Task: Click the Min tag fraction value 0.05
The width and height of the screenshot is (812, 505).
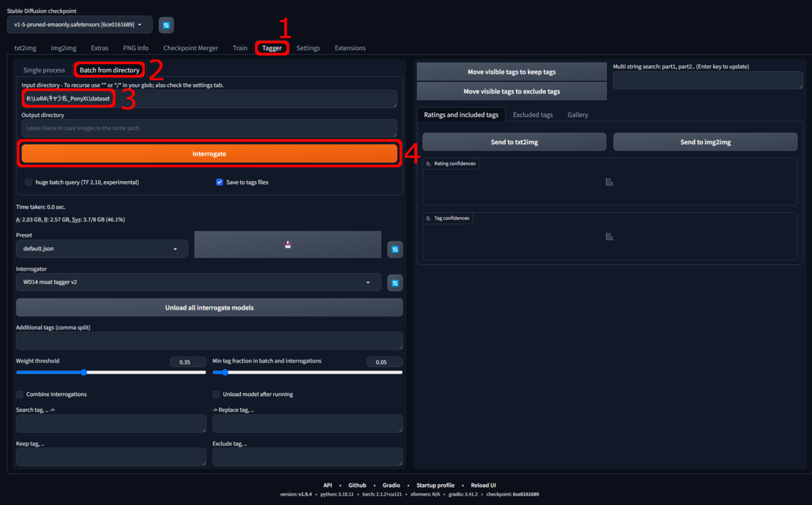Action: pos(384,362)
